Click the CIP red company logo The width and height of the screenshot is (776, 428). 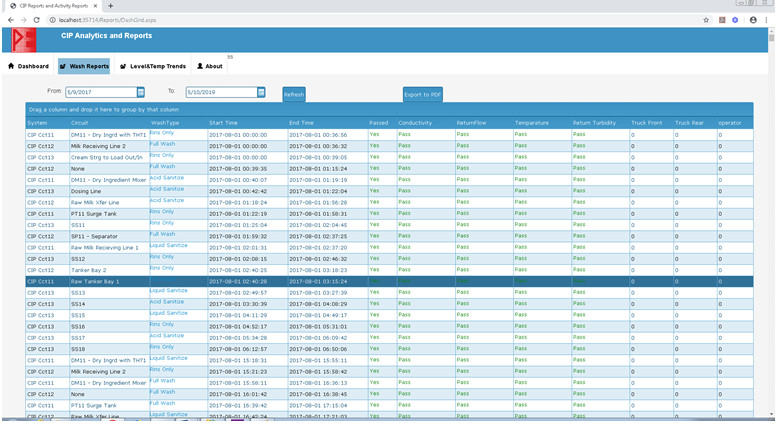24,39
